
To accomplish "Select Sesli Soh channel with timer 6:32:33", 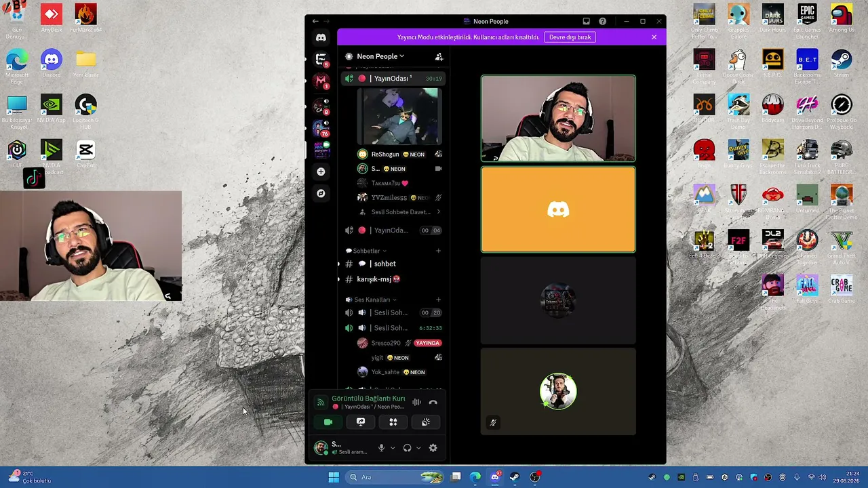I will click(x=393, y=328).
